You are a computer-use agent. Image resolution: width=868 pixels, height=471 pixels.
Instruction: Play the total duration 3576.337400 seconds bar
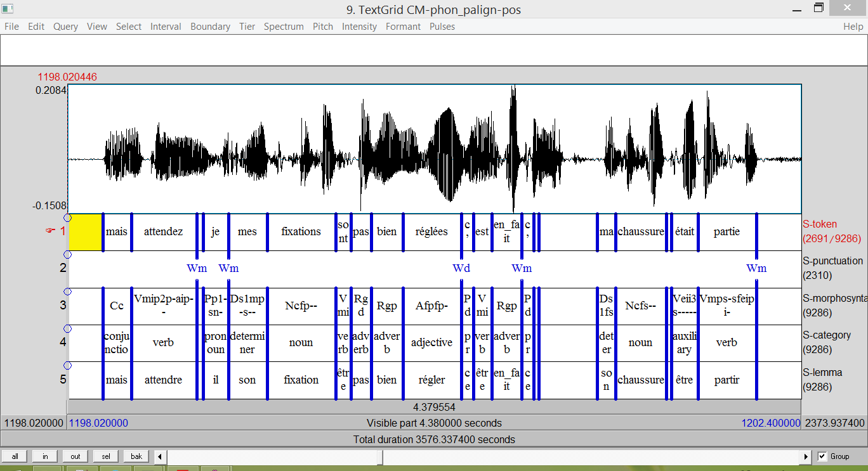point(434,439)
